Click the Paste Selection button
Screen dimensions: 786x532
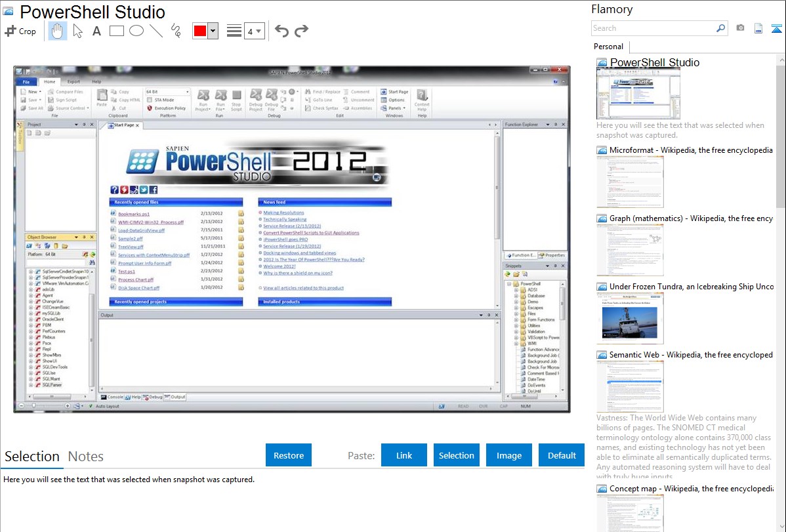(456, 455)
